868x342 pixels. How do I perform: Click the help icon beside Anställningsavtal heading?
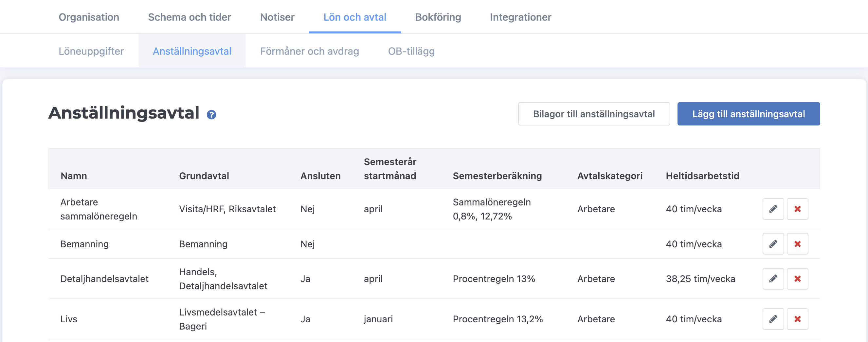(x=211, y=115)
